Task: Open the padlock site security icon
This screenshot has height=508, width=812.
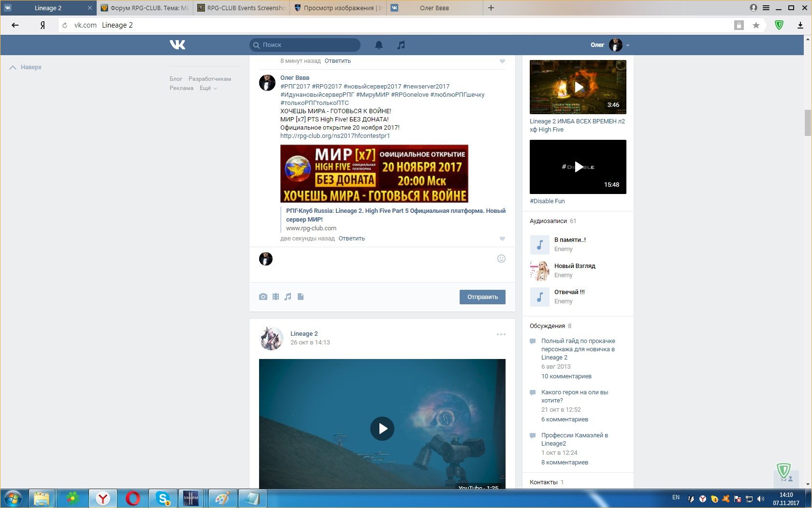Action: coord(739,25)
